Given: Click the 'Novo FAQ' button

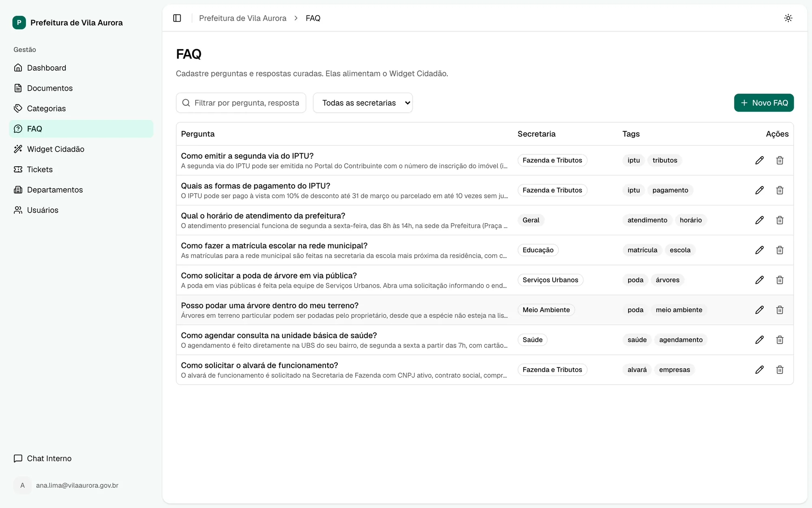Looking at the screenshot, I should point(764,103).
